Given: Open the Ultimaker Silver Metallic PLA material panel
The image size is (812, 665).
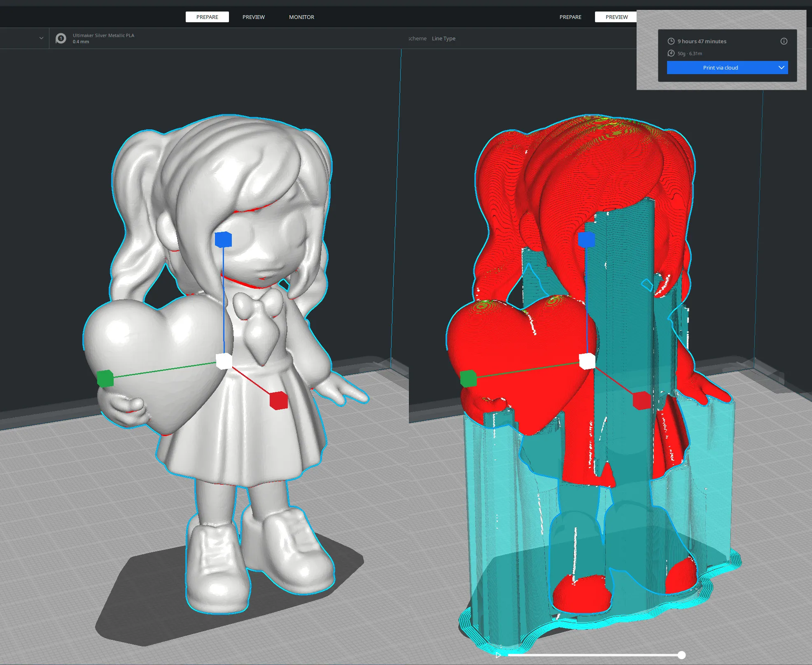Looking at the screenshot, I should click(103, 38).
